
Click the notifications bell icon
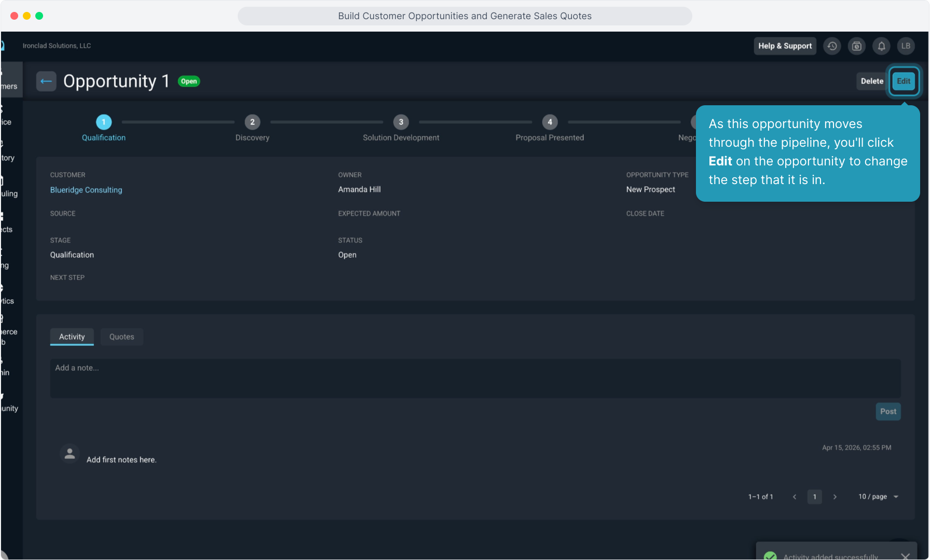pos(881,46)
